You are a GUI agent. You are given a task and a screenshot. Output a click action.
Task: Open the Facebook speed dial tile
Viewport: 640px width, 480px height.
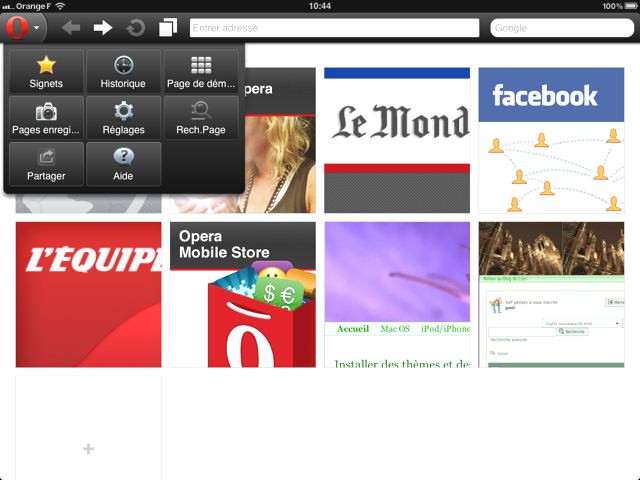(551, 140)
